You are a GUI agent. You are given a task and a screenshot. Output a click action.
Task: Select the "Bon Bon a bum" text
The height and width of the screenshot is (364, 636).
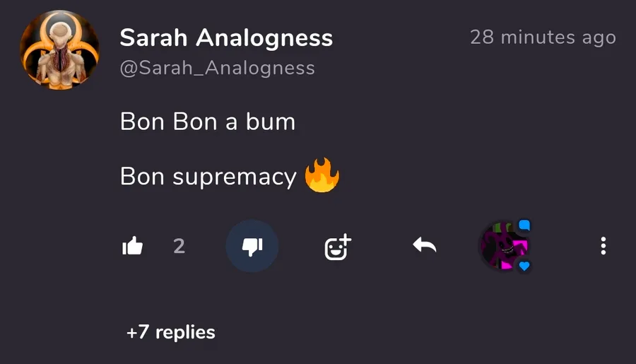(208, 122)
